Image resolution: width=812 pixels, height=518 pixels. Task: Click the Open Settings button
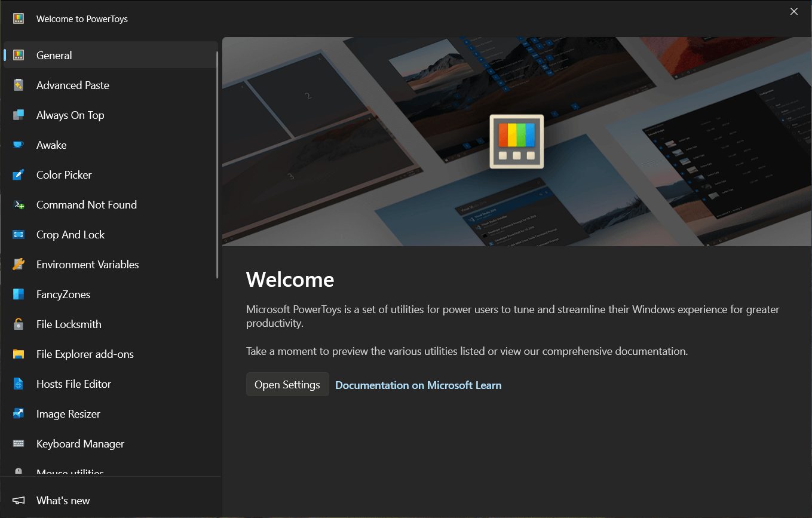[x=287, y=384]
